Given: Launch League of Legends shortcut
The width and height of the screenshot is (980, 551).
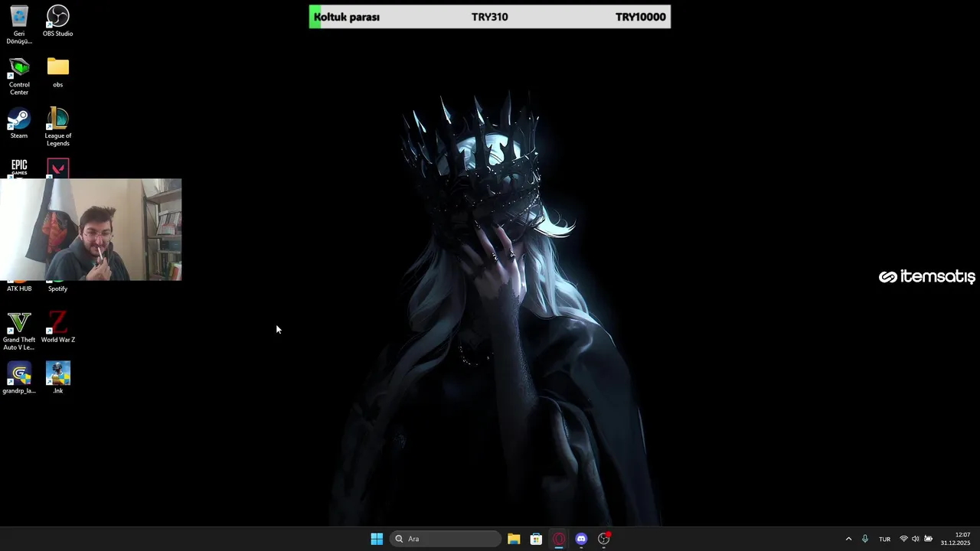Looking at the screenshot, I should pos(58,127).
